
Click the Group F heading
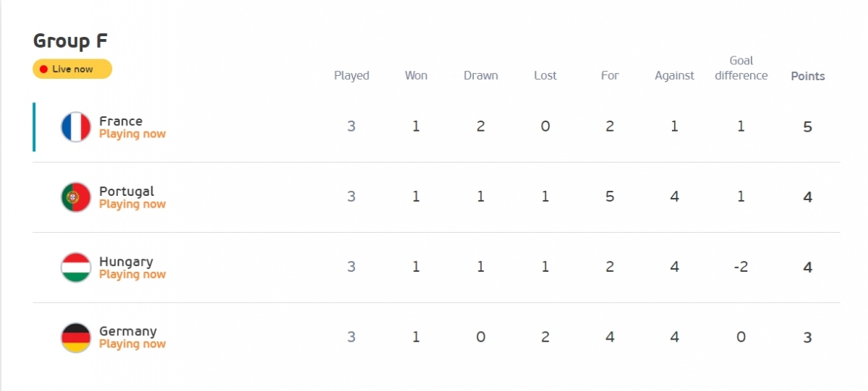click(71, 40)
